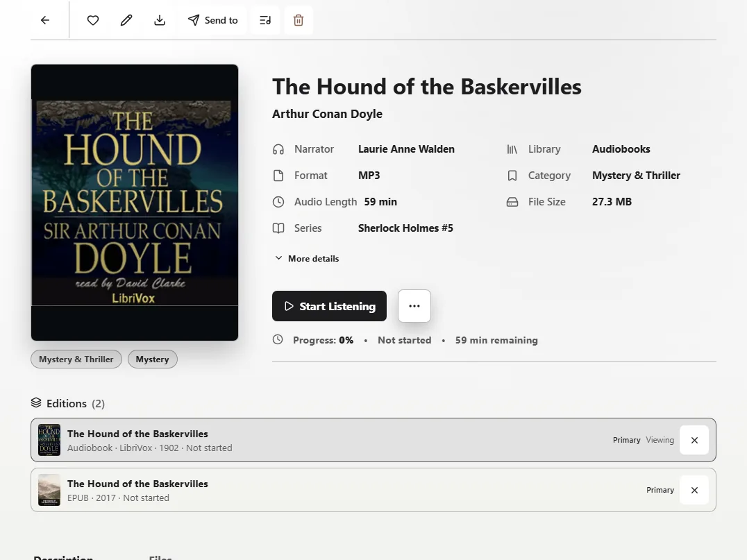Click the "Progress: 0%" text

click(x=323, y=340)
